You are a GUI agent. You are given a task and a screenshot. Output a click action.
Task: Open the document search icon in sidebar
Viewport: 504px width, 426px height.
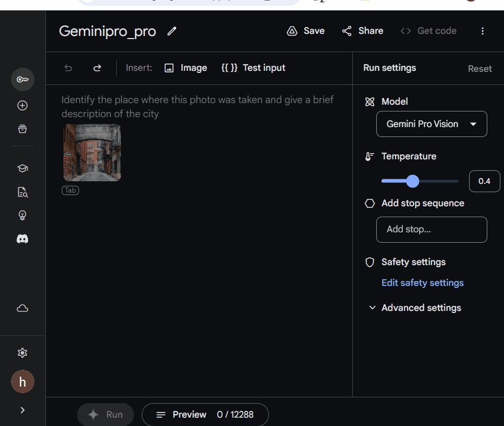(22, 192)
